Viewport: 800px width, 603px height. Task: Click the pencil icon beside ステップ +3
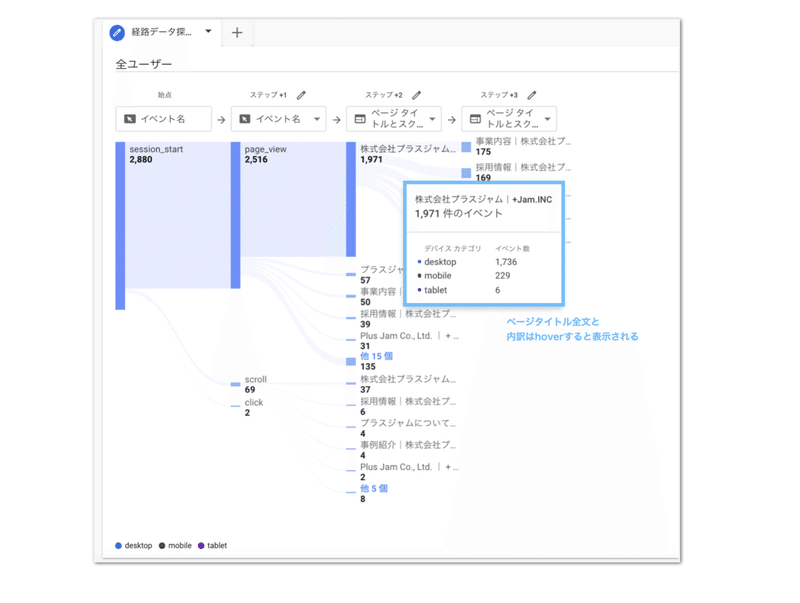(x=532, y=95)
